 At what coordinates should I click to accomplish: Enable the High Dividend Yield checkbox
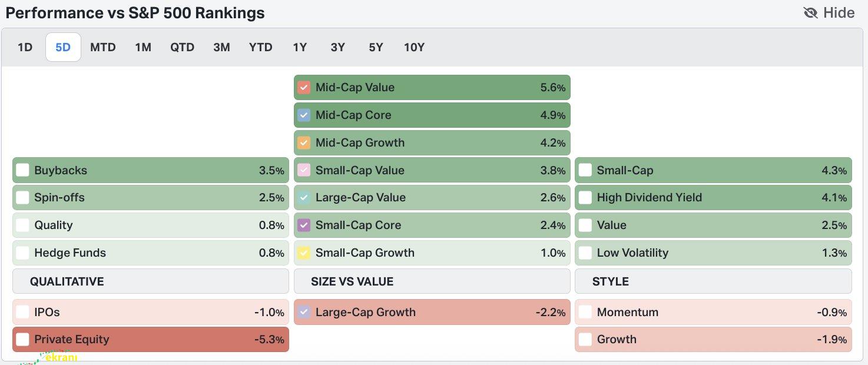pyautogui.click(x=585, y=198)
